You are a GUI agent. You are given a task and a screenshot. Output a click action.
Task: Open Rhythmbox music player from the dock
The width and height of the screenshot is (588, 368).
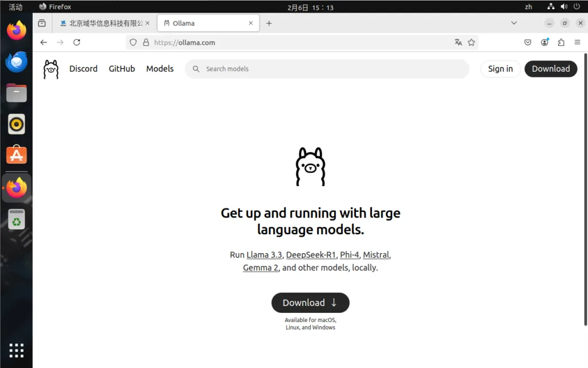17,124
